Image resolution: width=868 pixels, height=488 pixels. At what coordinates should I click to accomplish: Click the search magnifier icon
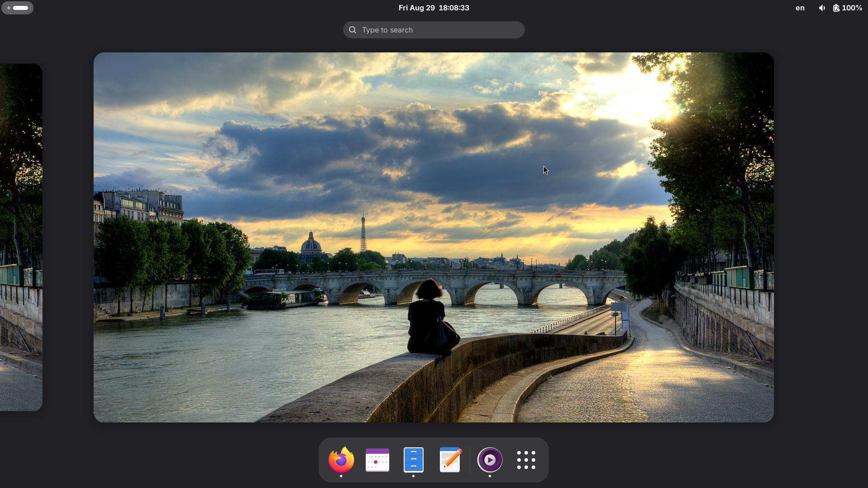coord(353,30)
